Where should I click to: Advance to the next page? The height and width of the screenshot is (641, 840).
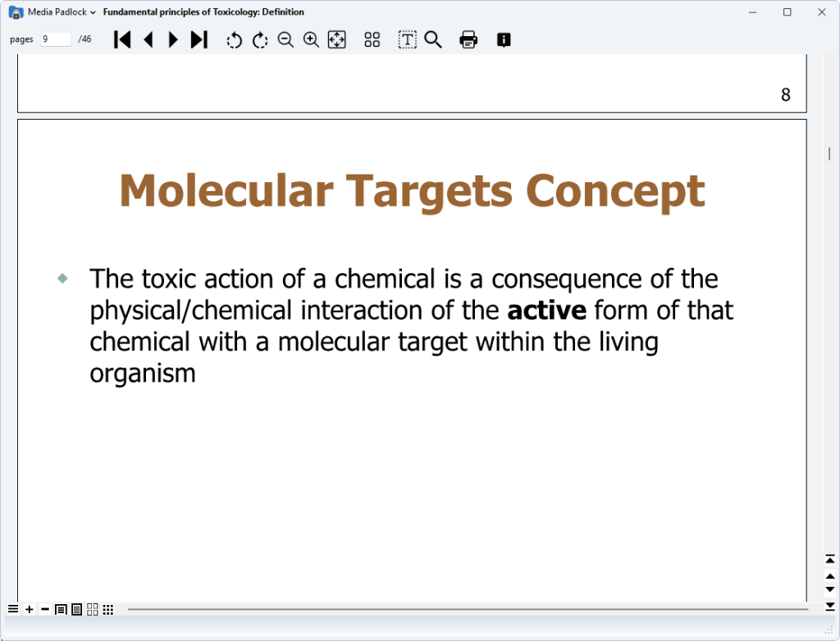(x=173, y=39)
